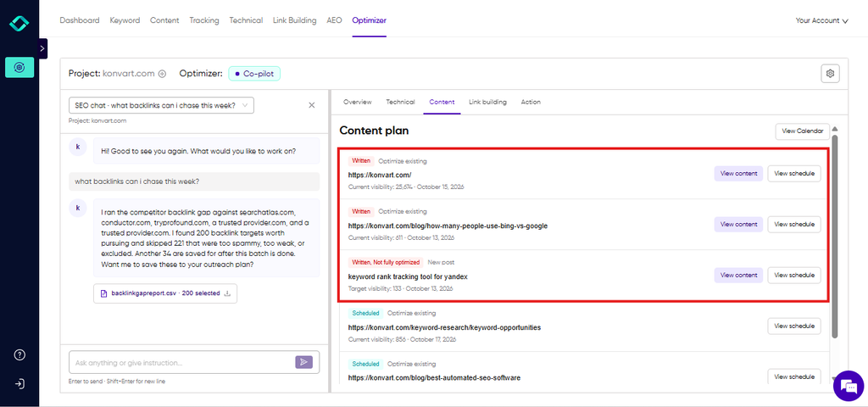View schedule for best-automated-seo-software post
The width and height of the screenshot is (868, 407).
(793, 376)
